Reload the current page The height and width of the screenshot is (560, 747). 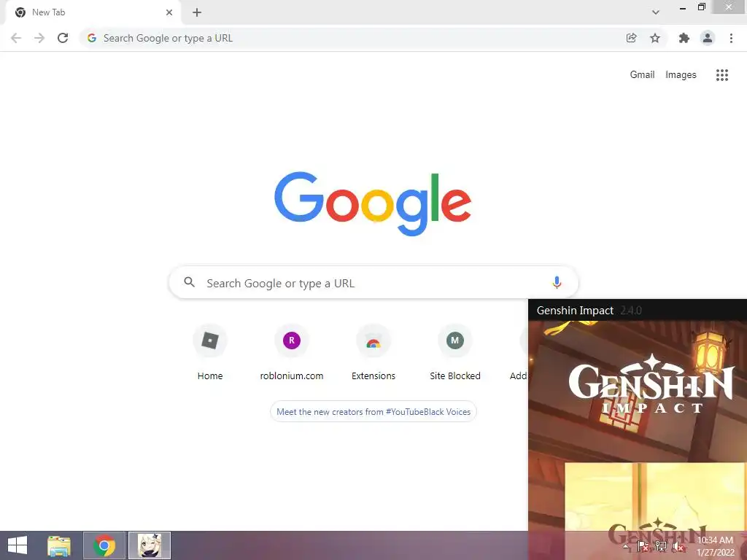[63, 38]
